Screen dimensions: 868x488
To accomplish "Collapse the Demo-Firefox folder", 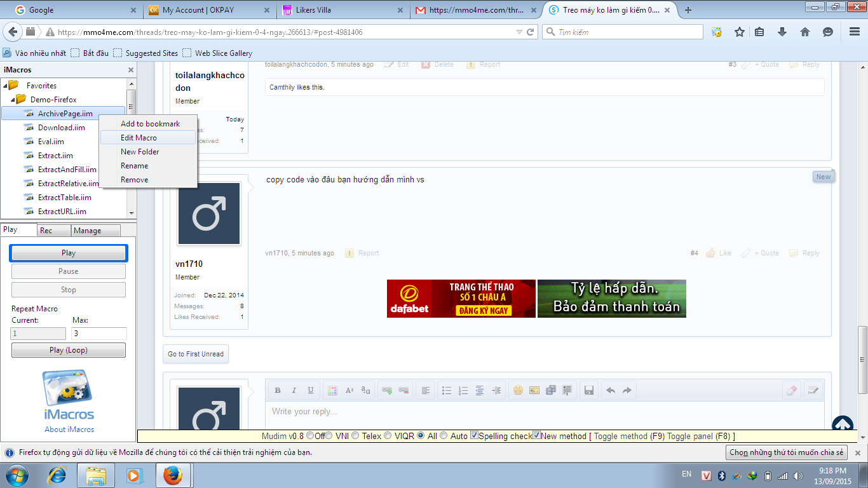I will (x=13, y=100).
